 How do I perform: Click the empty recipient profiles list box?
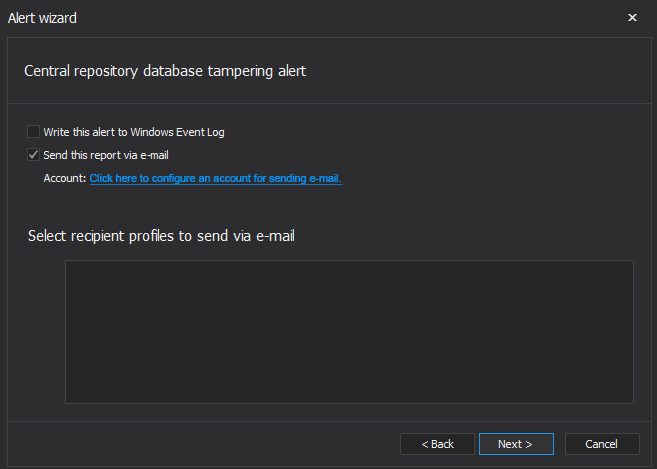pyautogui.click(x=349, y=332)
